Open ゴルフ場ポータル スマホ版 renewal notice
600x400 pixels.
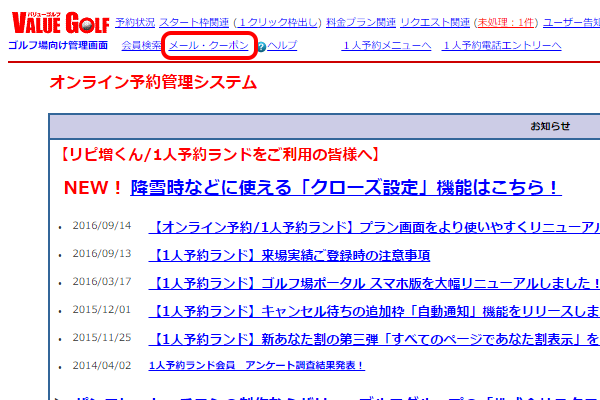[x=374, y=283]
